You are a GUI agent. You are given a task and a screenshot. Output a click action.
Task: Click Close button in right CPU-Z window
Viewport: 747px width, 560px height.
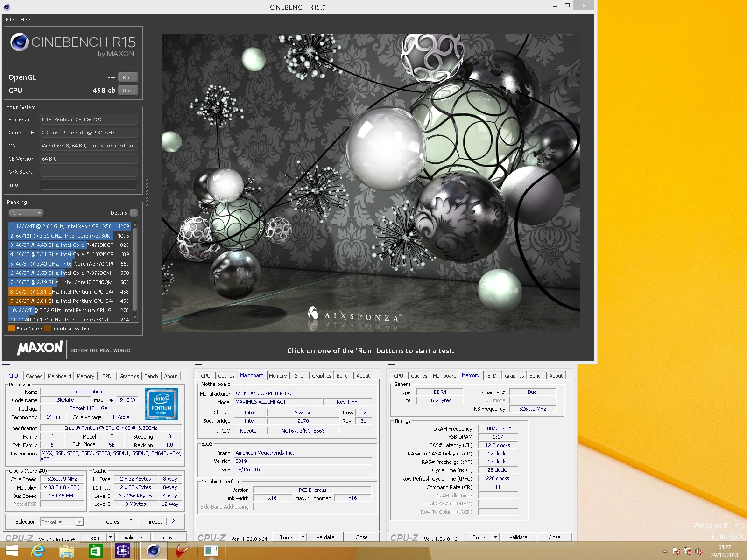click(x=554, y=537)
